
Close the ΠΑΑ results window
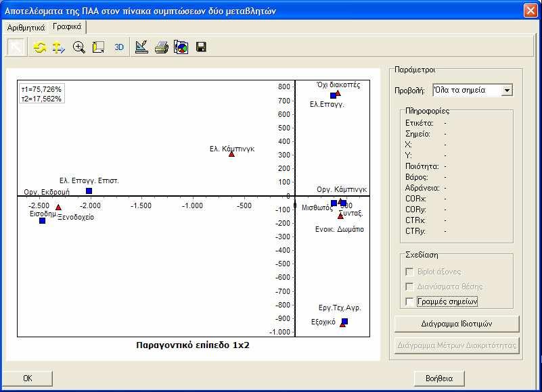pyautogui.click(x=530, y=11)
